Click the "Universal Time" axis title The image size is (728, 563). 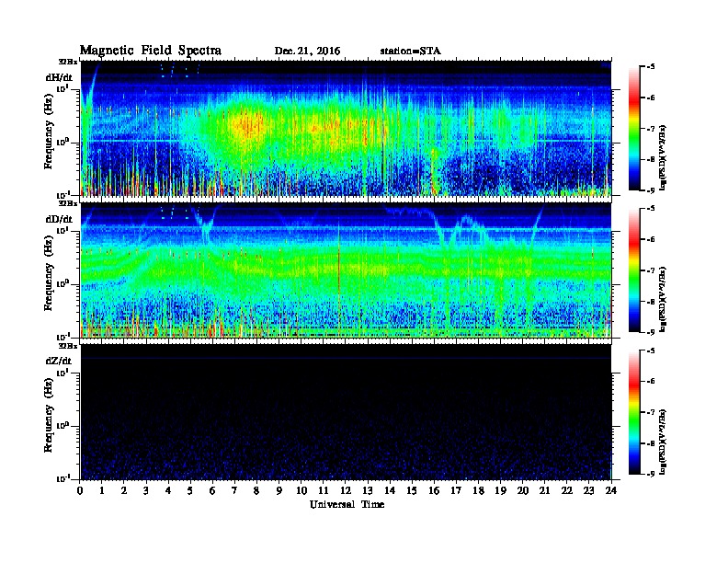click(347, 504)
